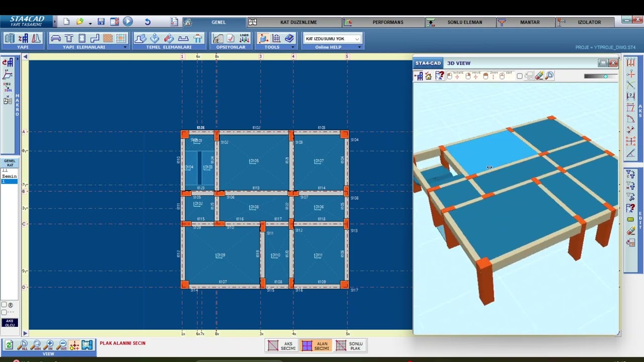Click the blue Run analysis play button
The width and height of the screenshot is (644, 362).
point(127,22)
